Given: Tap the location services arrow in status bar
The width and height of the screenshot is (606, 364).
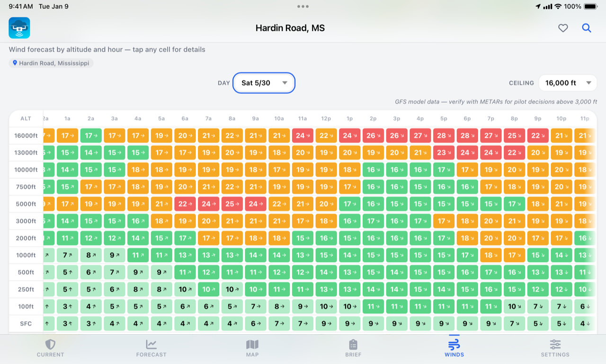Looking at the screenshot, I should click(538, 7).
